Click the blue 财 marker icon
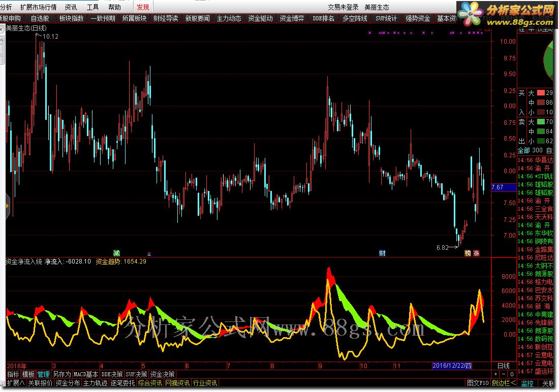The width and height of the screenshot is (559, 392). 382,253
